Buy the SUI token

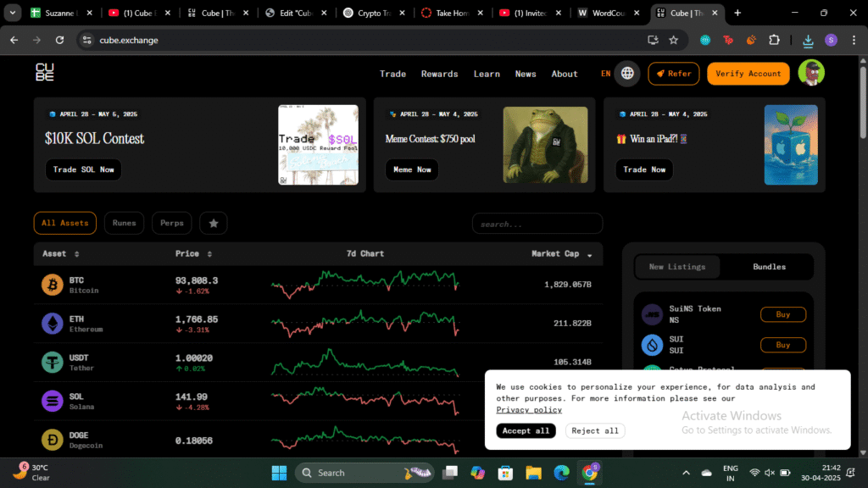782,345
